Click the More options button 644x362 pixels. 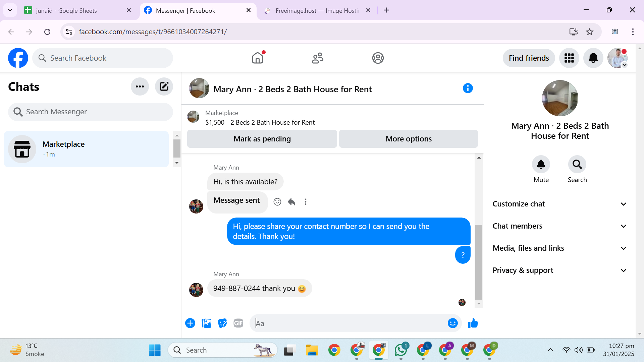coord(409,139)
